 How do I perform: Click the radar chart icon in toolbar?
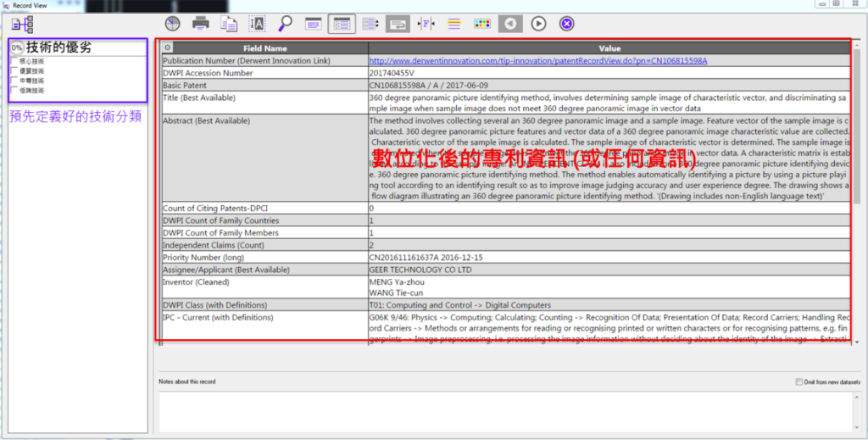click(x=172, y=23)
